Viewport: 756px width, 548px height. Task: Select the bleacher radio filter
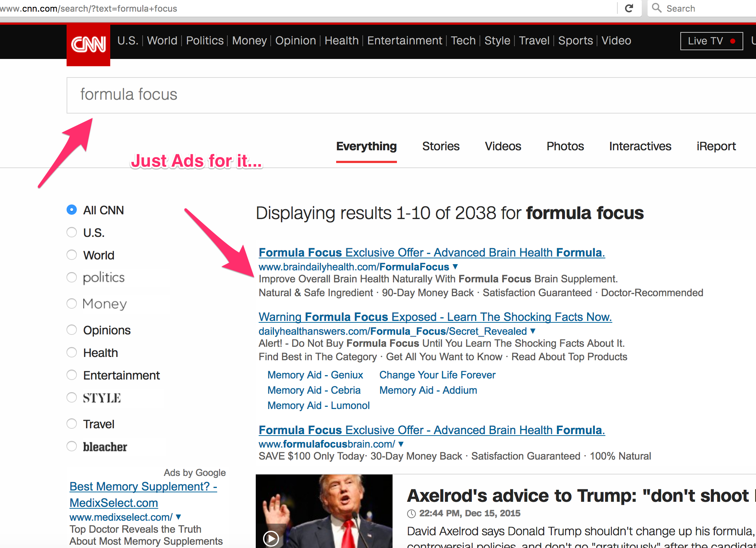(72, 446)
